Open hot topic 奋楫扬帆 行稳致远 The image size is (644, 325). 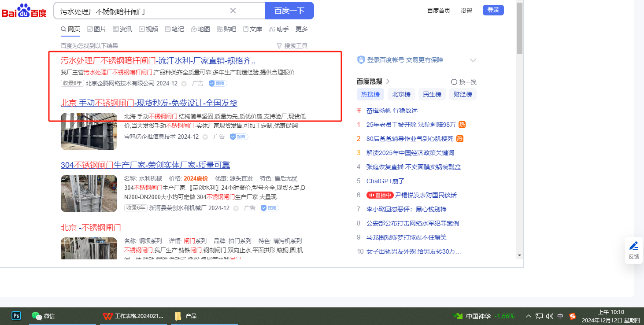click(x=392, y=111)
